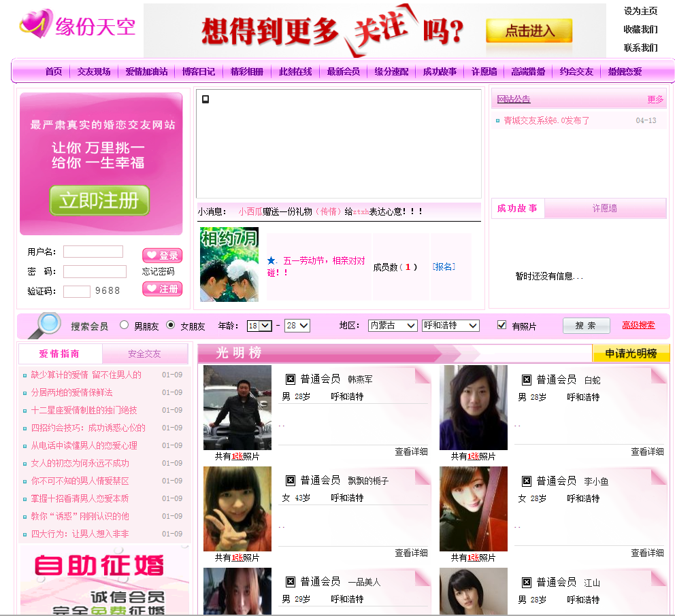
Task: Switch to the 安全交友 tab
Action: point(145,354)
